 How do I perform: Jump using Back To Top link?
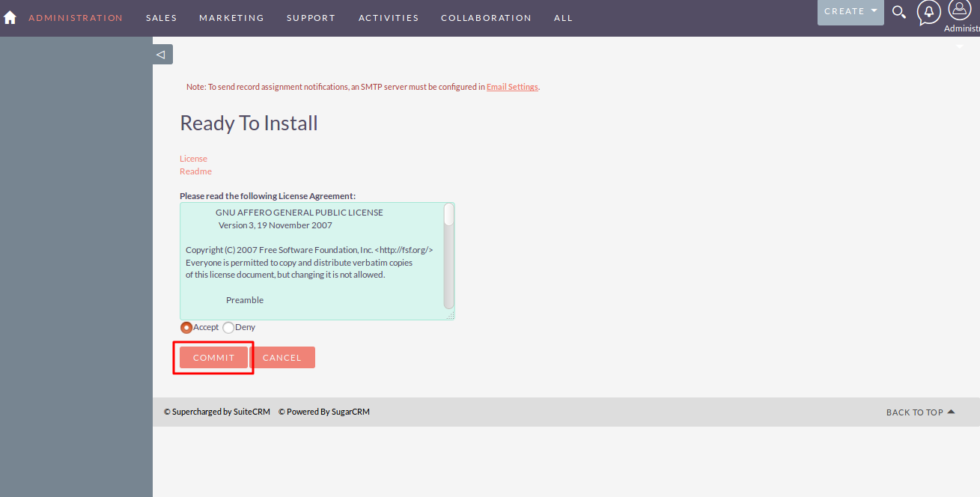pos(921,412)
